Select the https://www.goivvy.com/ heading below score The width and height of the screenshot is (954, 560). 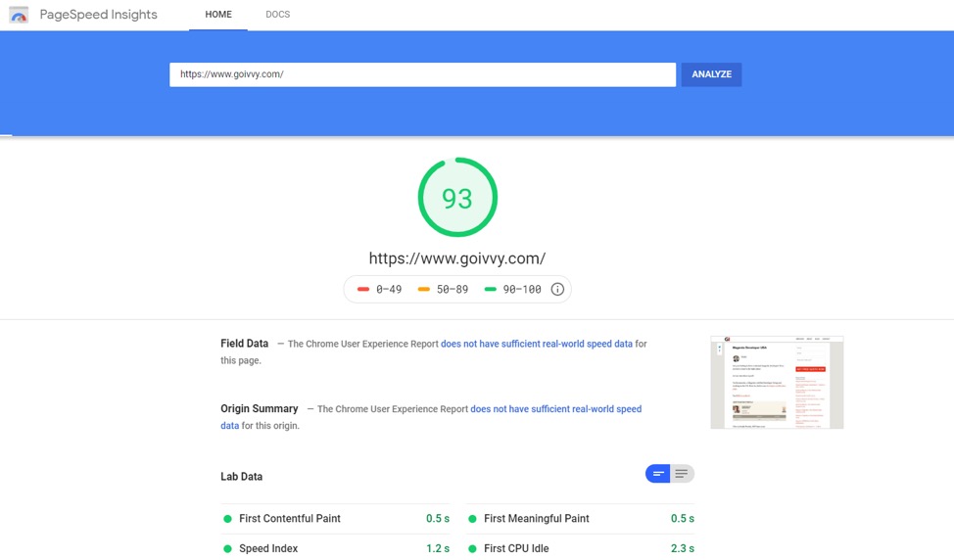[457, 258]
